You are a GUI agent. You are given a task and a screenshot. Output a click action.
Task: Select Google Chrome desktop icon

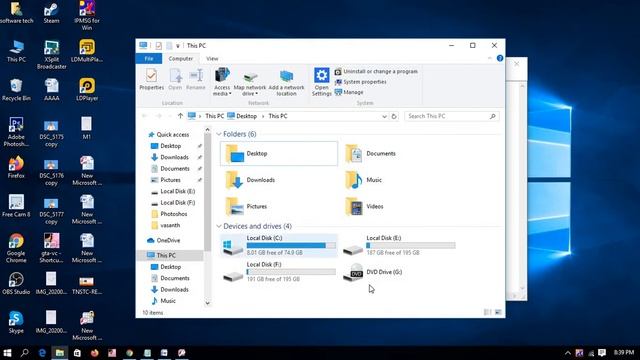pos(16,248)
